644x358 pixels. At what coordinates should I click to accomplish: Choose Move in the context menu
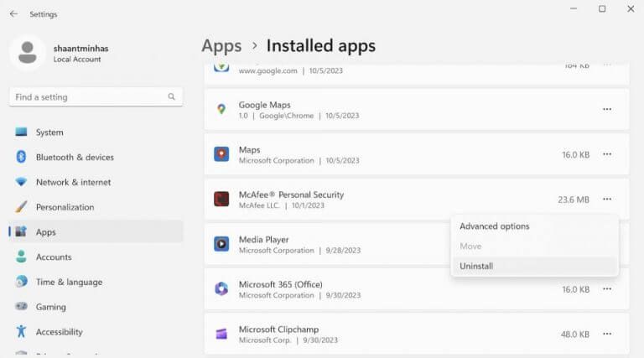534,246
